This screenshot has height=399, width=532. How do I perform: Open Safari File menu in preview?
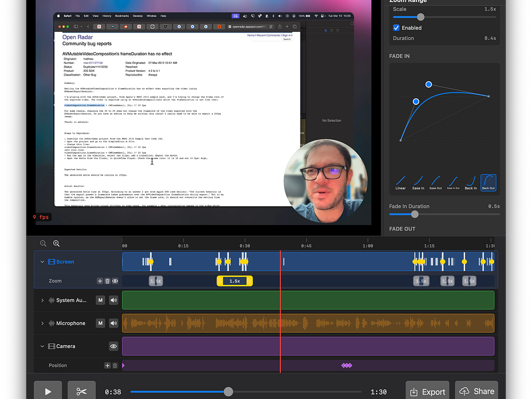pyautogui.click(x=78, y=16)
